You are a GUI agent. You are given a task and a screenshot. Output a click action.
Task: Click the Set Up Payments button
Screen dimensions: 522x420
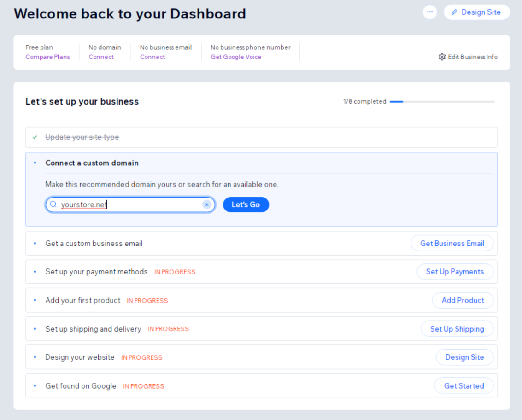455,272
